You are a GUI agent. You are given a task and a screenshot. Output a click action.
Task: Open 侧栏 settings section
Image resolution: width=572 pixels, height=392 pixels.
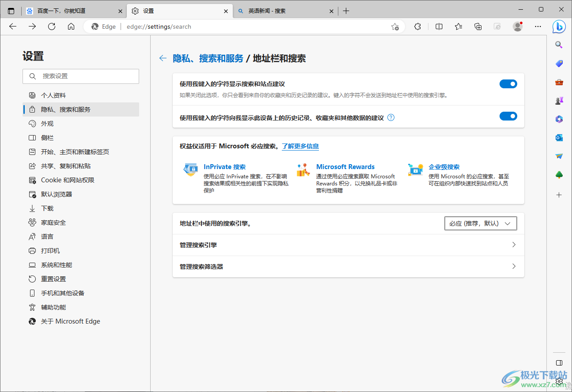81,138
